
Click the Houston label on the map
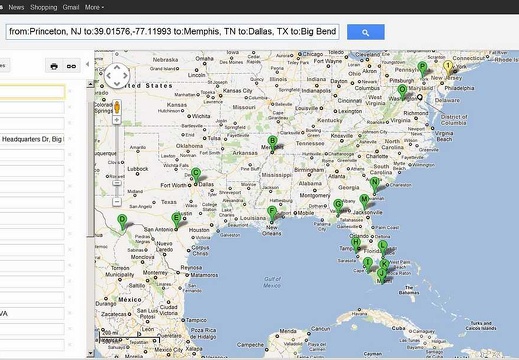click(199, 230)
